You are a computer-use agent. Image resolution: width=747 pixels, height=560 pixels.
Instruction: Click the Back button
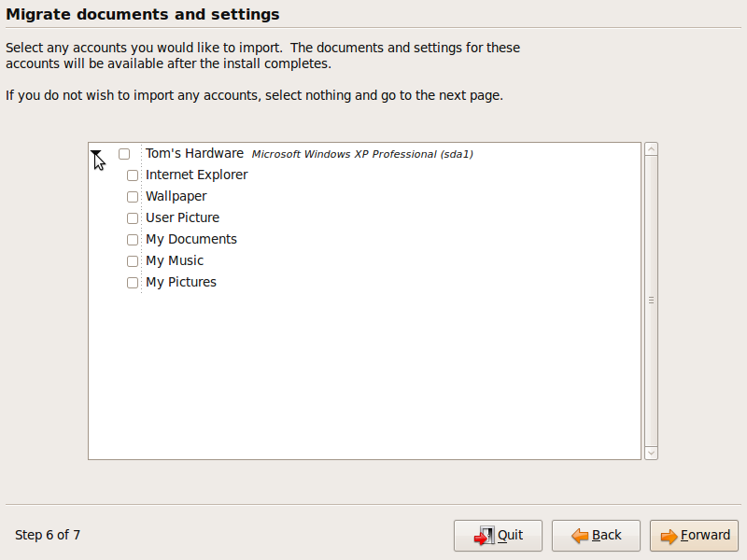click(596, 536)
